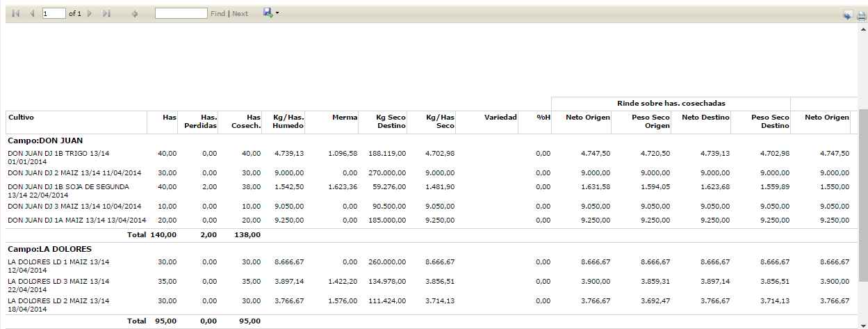Click the export save disk icon
Image resolution: width=868 pixels, height=329 pixels.
pyautogui.click(x=268, y=13)
